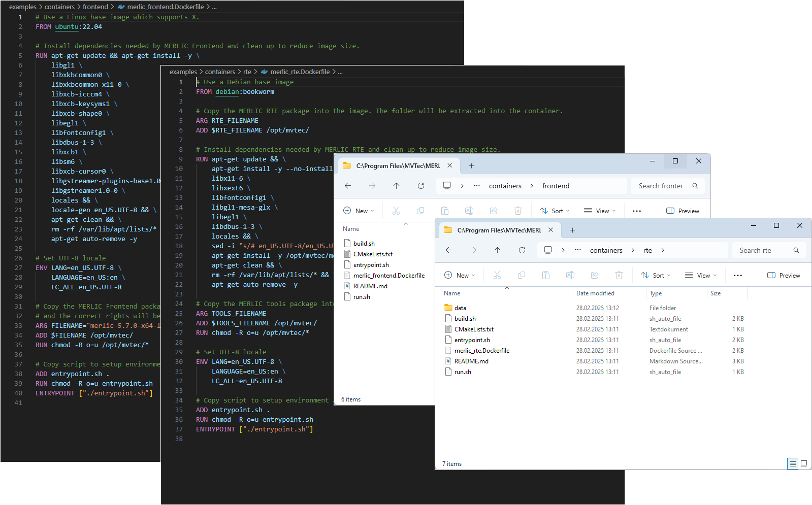Click the back arrow in the rte Explorer window
This screenshot has width=812, height=505.
(x=449, y=250)
